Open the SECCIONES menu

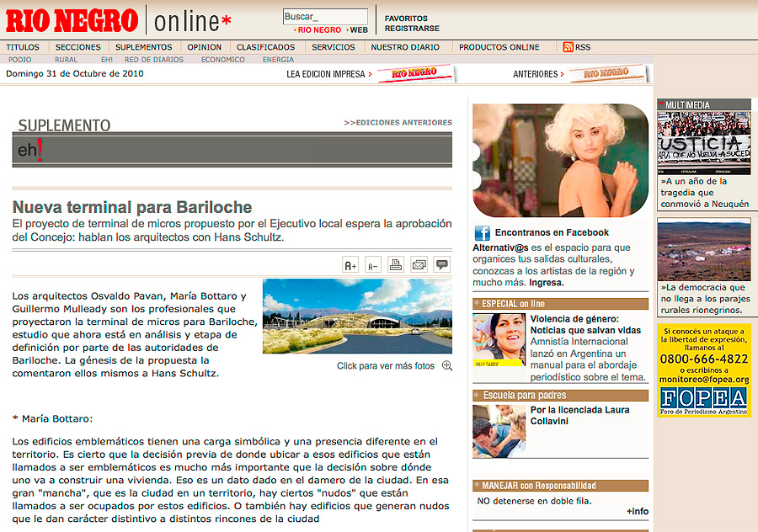77,47
